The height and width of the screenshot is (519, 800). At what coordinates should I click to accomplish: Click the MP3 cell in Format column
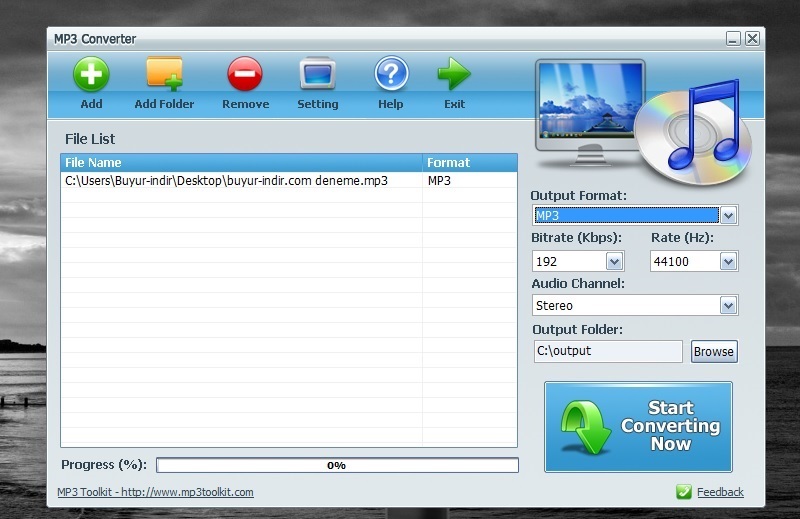click(469, 181)
